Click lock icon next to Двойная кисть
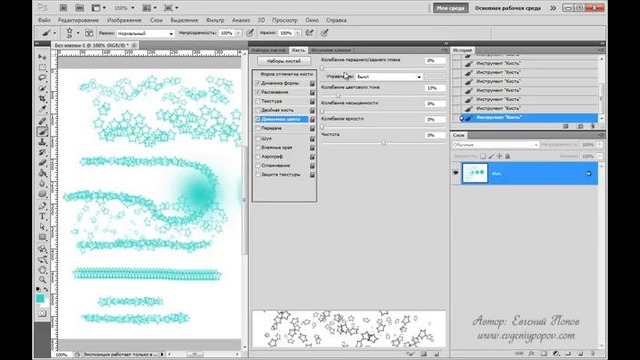This screenshot has width=640, height=360. click(312, 110)
